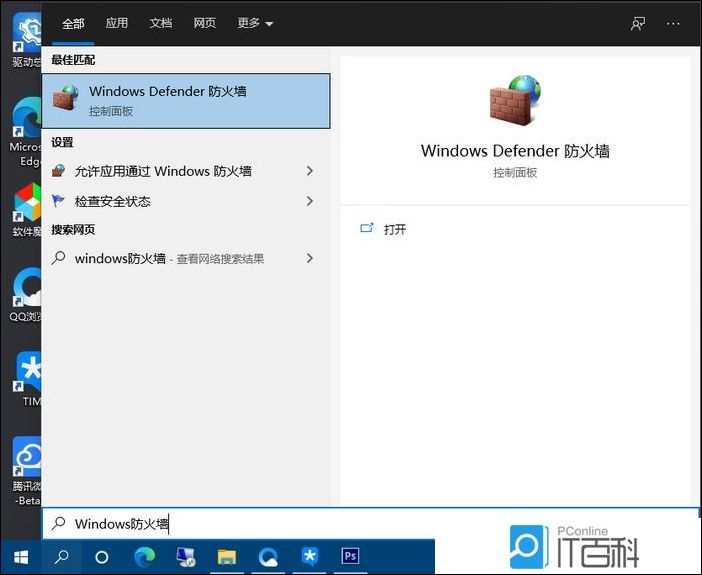Open the QQ浏览器 desktop shortcut
This screenshot has width=702, height=575.
[26, 295]
